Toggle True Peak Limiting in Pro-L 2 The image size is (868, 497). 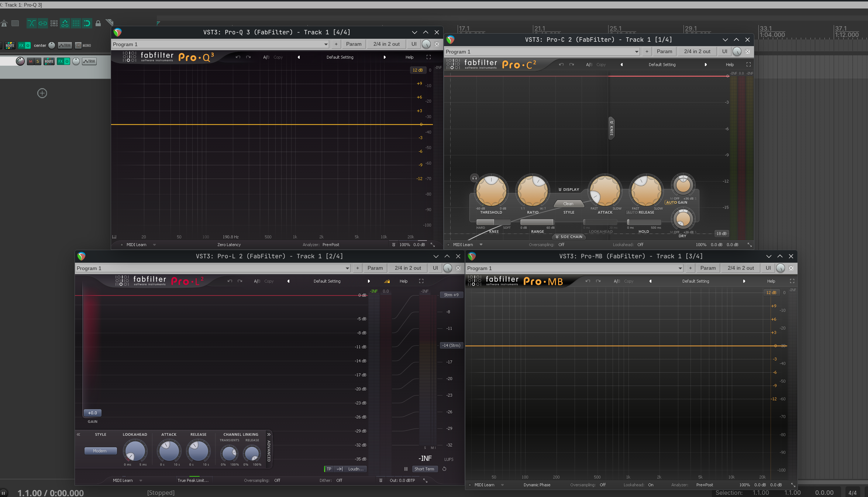[x=193, y=480]
